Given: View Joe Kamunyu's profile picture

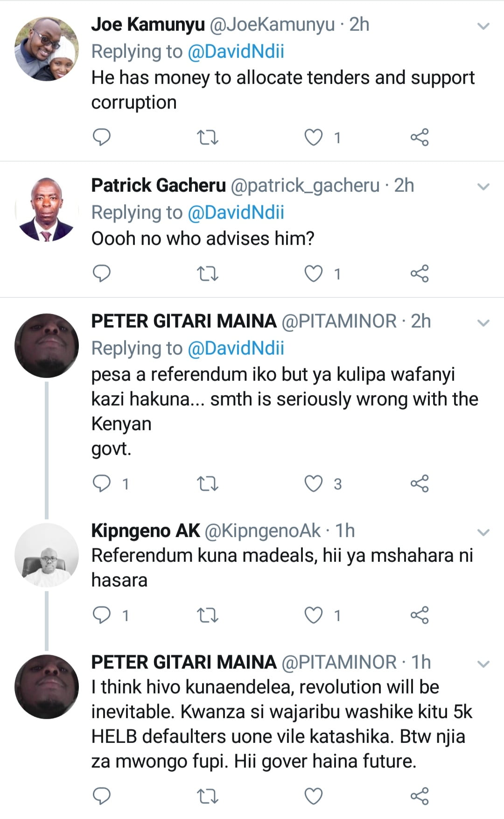Looking at the screenshot, I should (47, 49).
